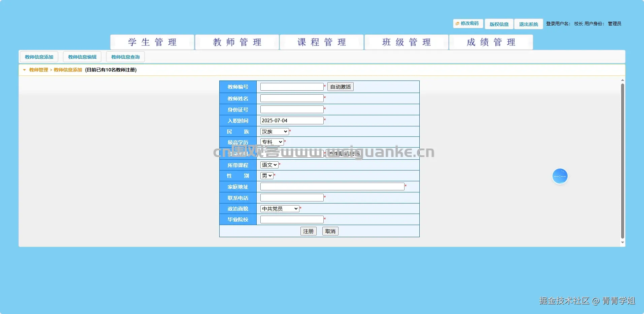Click the 注册 submit button
This screenshot has width=644, height=314.
pos(308,231)
